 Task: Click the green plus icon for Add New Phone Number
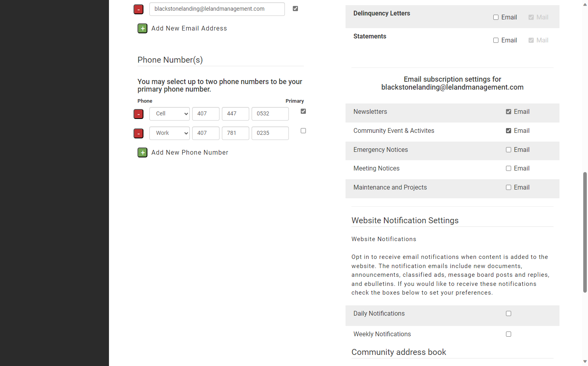coord(142,153)
